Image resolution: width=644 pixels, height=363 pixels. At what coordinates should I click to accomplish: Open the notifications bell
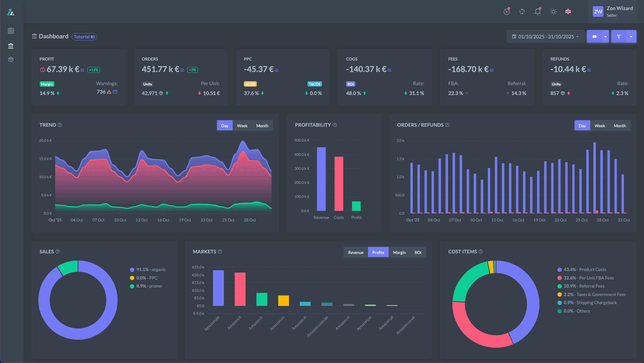pos(538,11)
